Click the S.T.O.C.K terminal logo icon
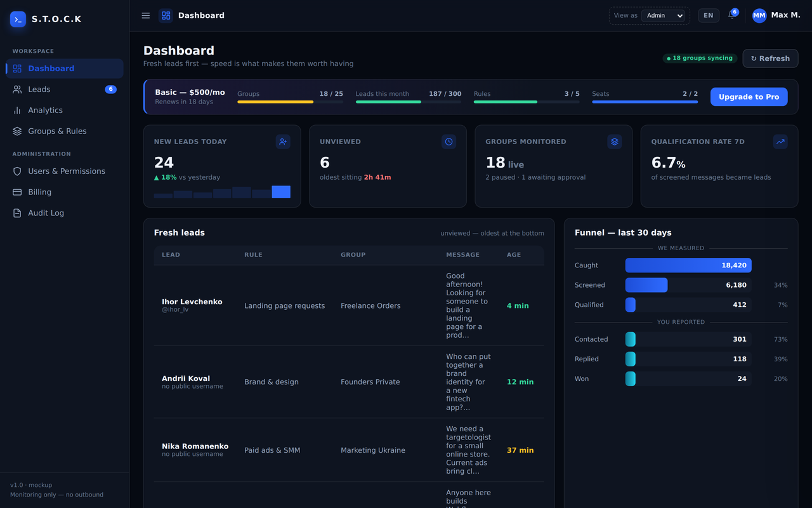Image resolution: width=812 pixels, height=508 pixels. tap(18, 19)
